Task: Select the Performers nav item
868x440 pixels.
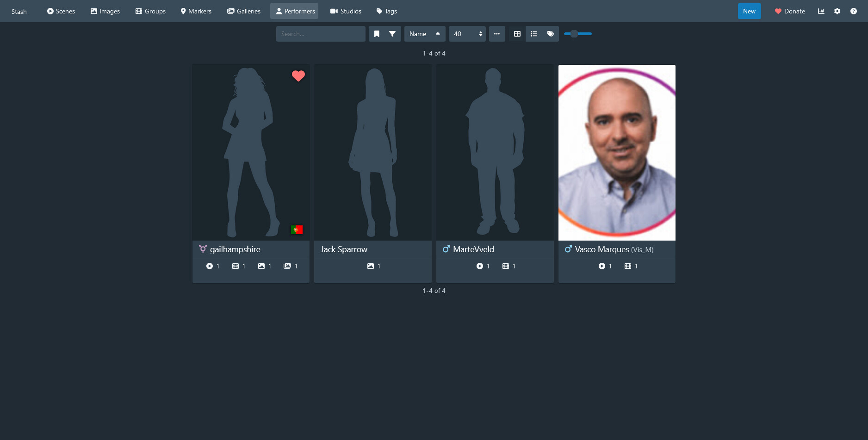Action: (x=294, y=11)
